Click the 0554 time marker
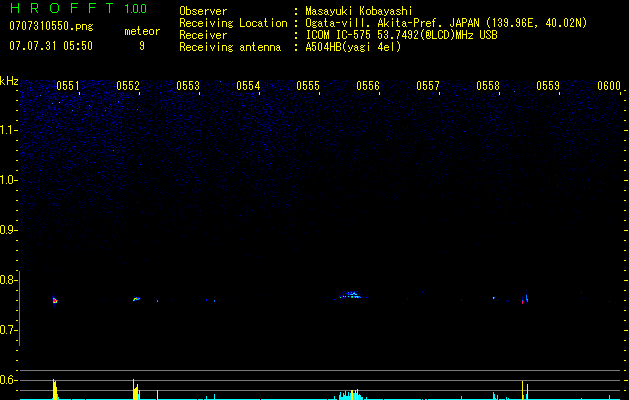The image size is (629, 400). 248,86
